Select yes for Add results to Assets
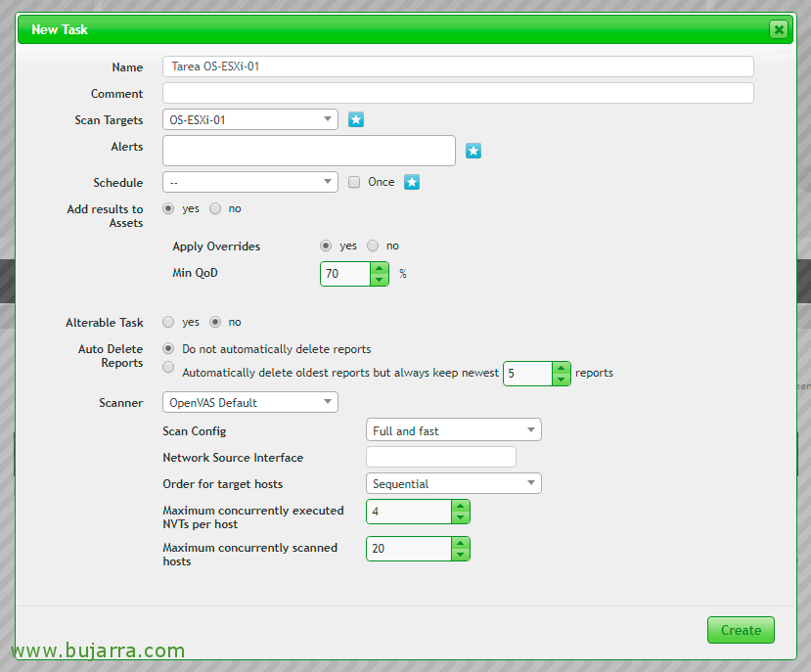 168,208
